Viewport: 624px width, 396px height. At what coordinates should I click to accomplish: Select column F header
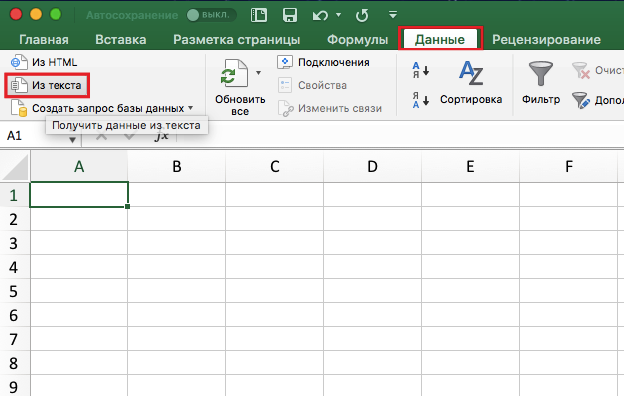[x=569, y=166]
